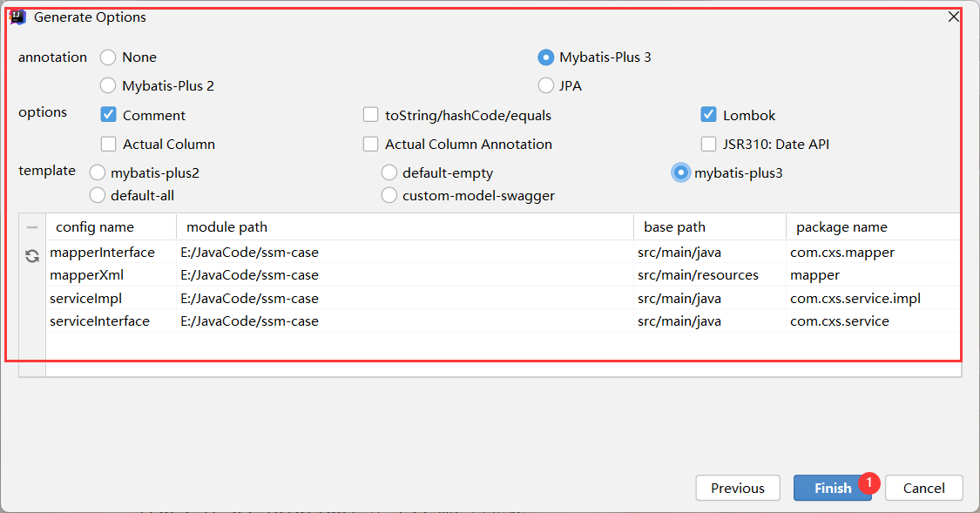This screenshot has height=513, width=980.
Task: Click base path of mapperInterface row
Action: (x=710, y=253)
